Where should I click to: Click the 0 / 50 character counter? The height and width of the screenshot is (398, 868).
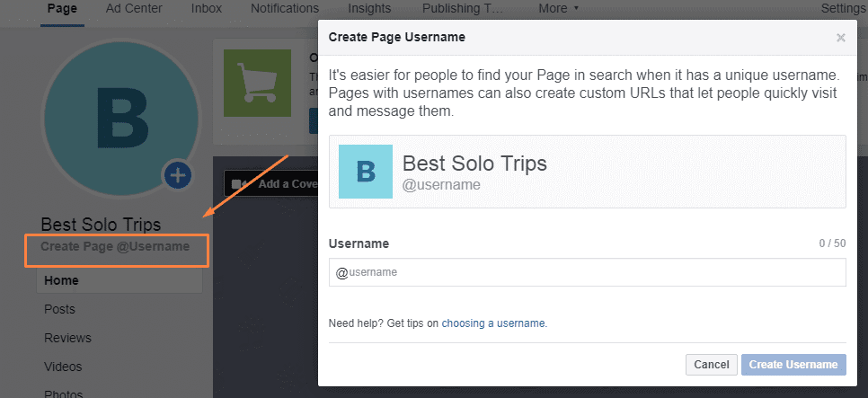(x=832, y=243)
